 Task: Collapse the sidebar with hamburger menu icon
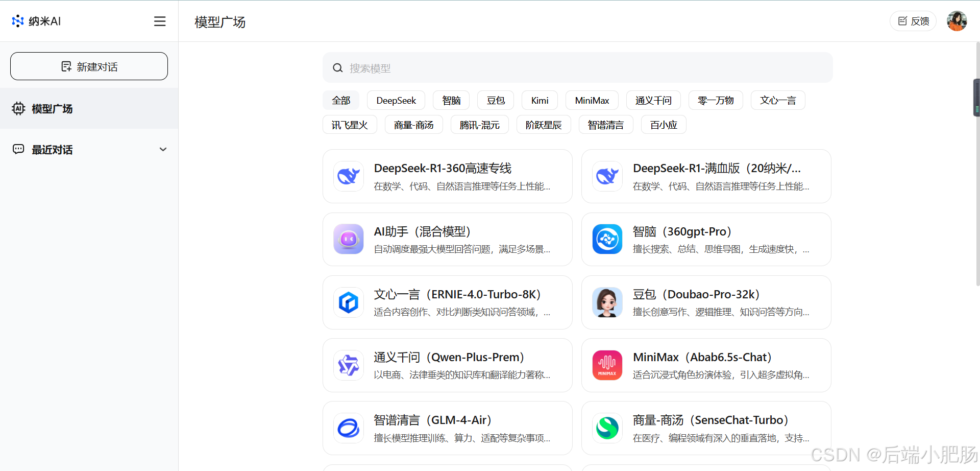(x=160, y=21)
